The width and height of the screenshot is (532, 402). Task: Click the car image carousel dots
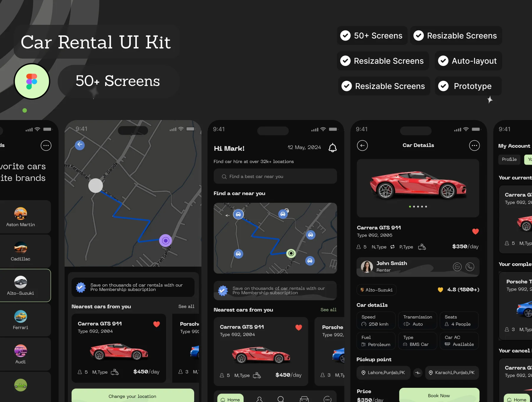coord(418,207)
